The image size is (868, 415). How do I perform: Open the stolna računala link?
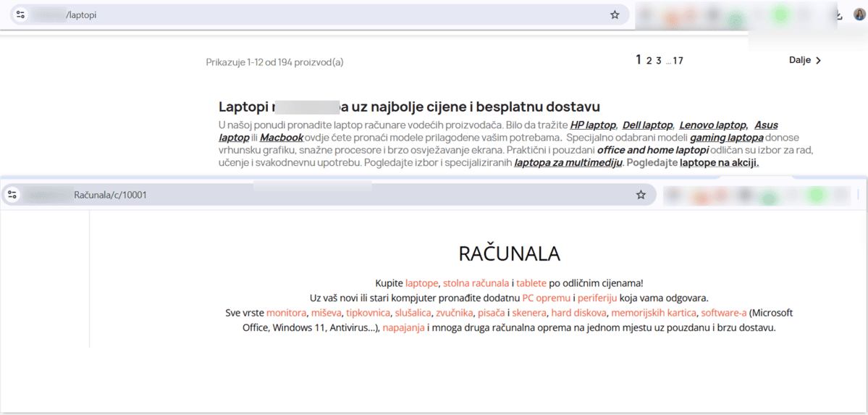(x=476, y=283)
